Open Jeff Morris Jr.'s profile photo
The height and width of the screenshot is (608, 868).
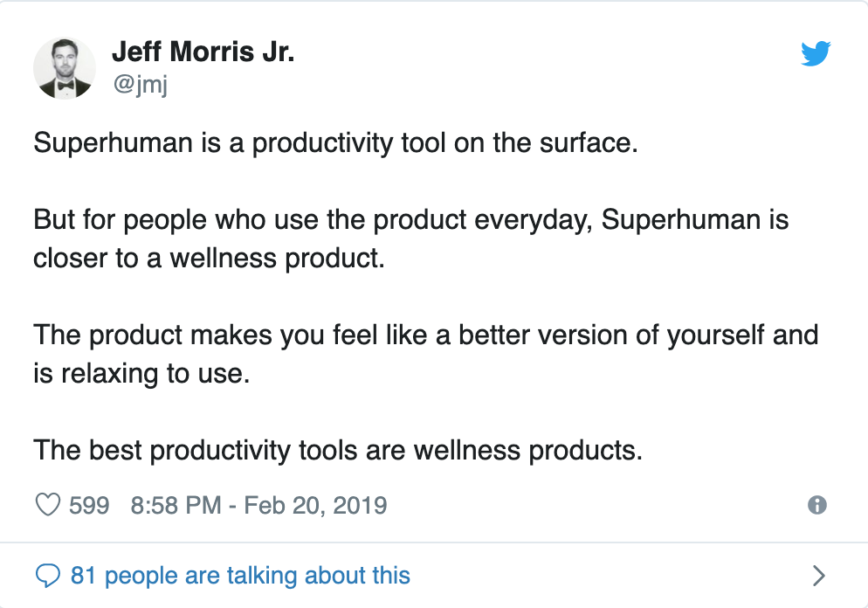click(x=65, y=67)
